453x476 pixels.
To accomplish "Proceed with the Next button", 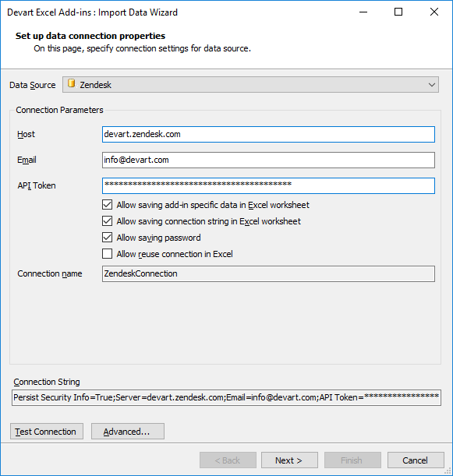I will click(289, 460).
